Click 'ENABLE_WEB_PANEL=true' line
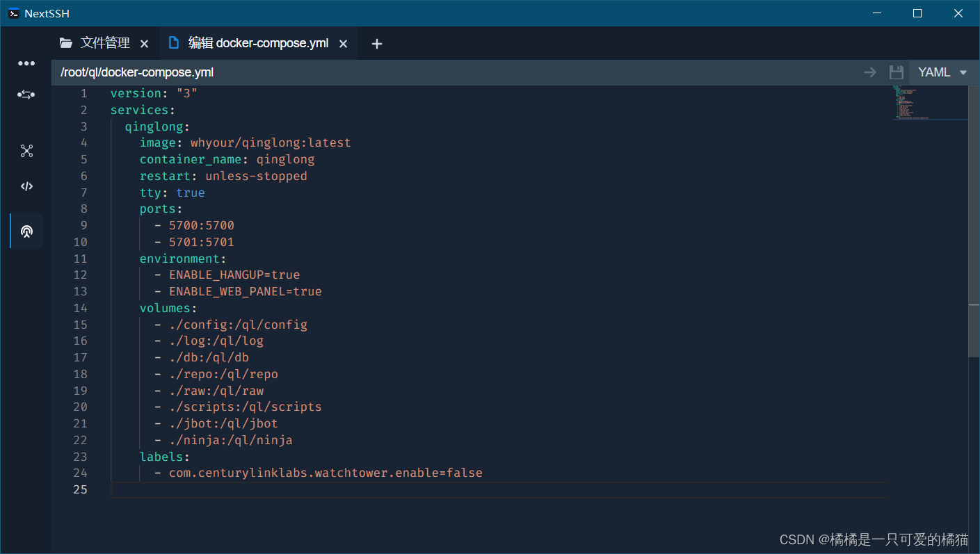The height and width of the screenshot is (554, 980). tap(246, 291)
